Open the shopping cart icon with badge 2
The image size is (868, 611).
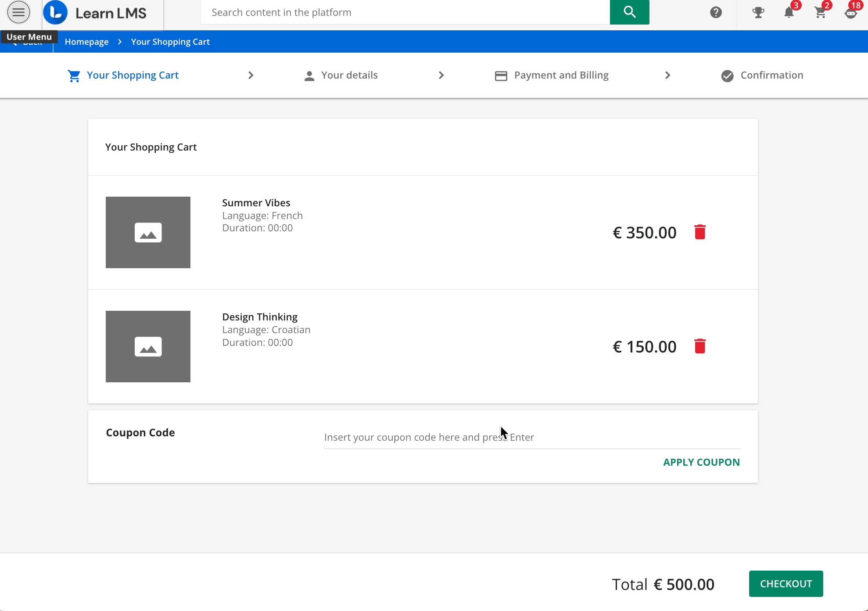tap(821, 12)
